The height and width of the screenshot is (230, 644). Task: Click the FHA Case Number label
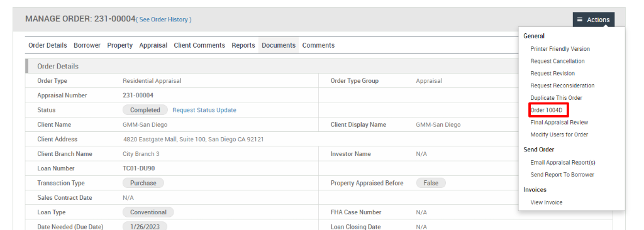pyautogui.click(x=356, y=212)
